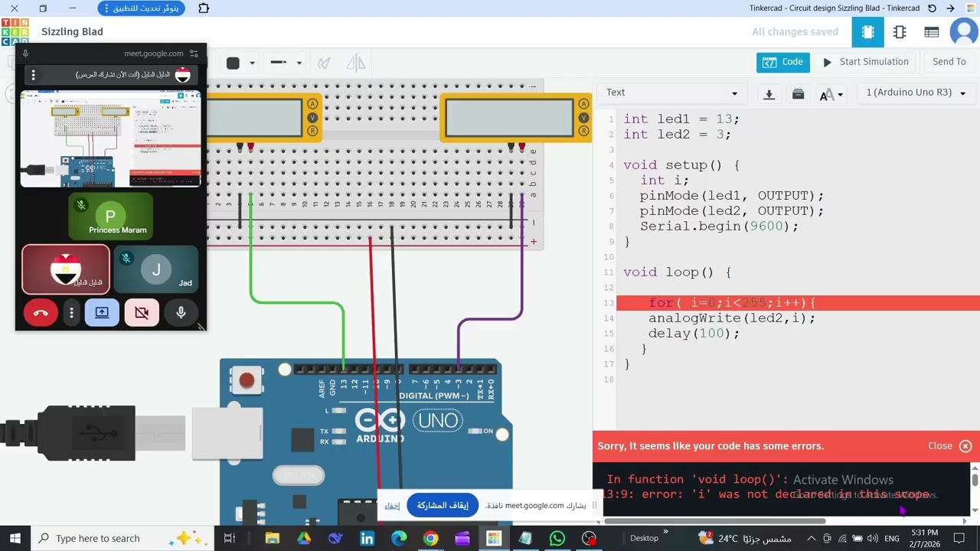Open WhatsApp from taskbar

pos(557,538)
